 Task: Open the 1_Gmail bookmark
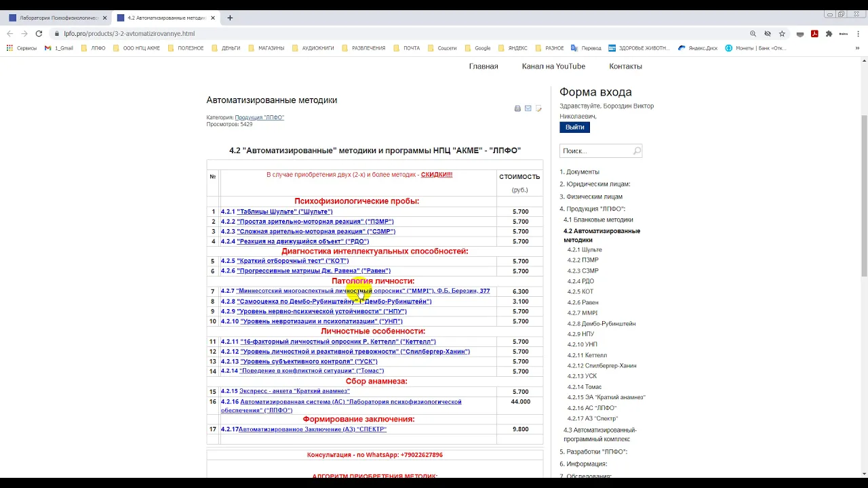(59, 48)
